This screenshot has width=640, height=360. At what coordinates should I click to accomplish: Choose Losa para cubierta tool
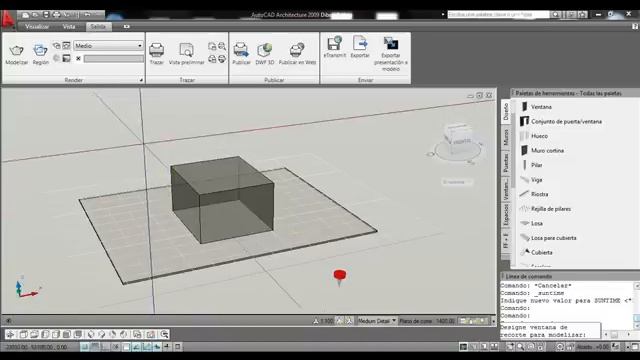click(x=549, y=238)
